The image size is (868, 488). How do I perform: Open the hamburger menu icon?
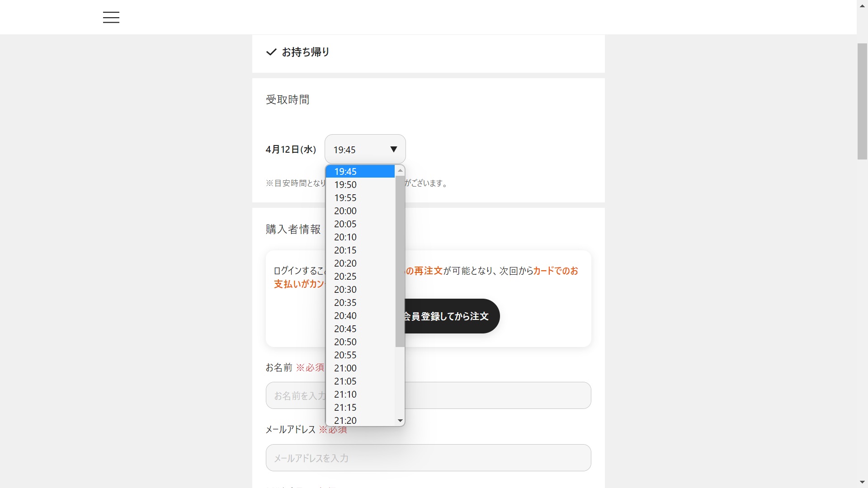[111, 17]
